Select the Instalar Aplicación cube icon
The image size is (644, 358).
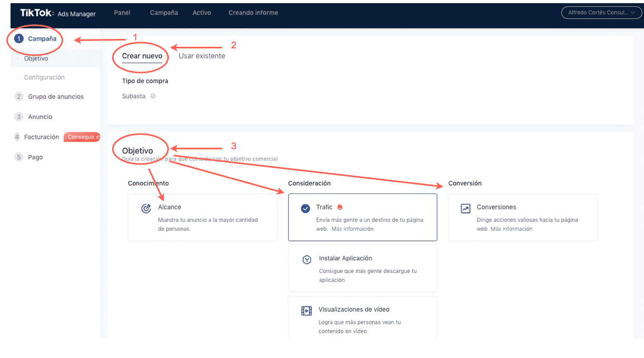pos(306,259)
